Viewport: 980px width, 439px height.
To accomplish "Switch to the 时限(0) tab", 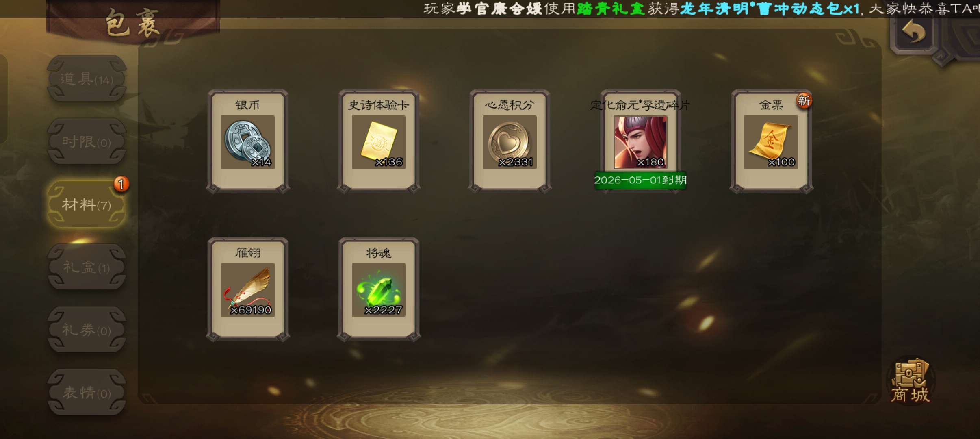I will [87, 142].
